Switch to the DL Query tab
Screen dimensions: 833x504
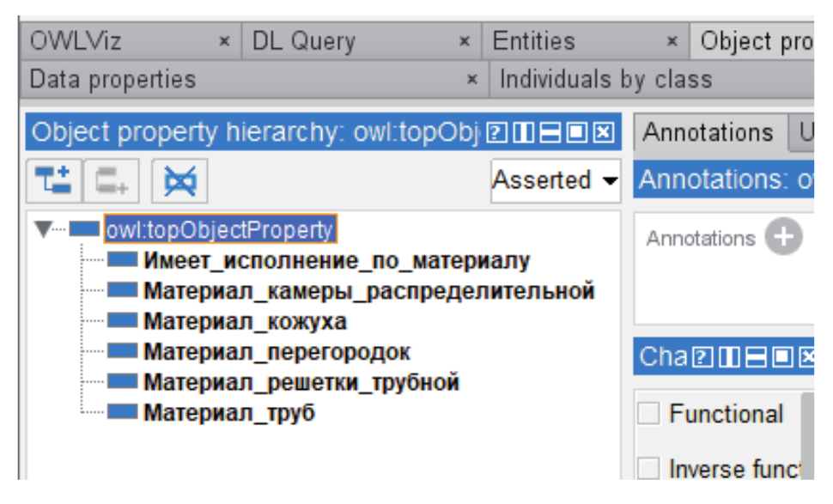click(302, 41)
